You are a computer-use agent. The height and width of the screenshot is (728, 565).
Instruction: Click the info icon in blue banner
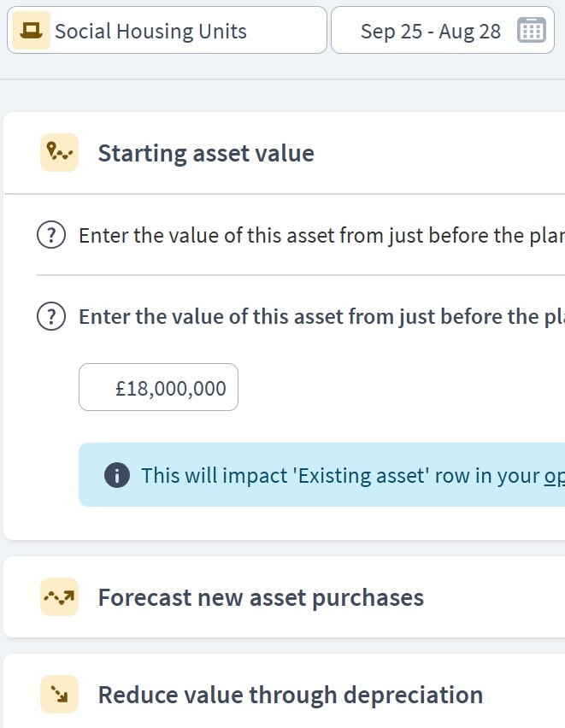pos(116,475)
